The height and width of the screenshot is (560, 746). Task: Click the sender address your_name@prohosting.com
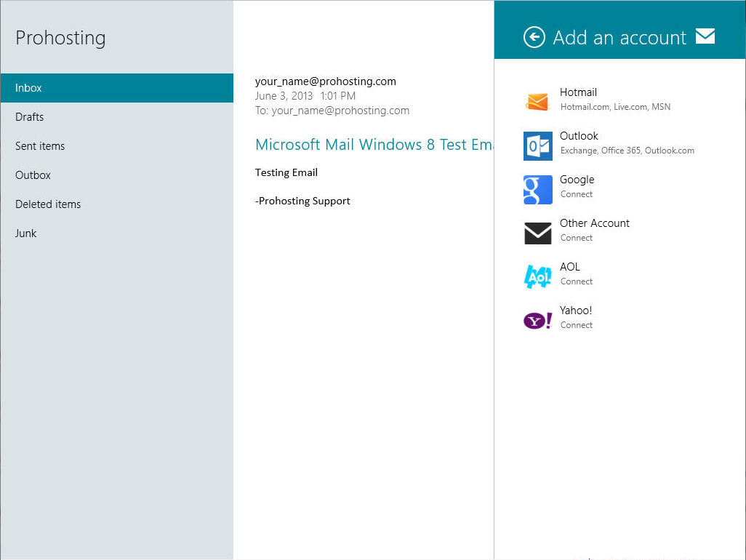point(326,81)
